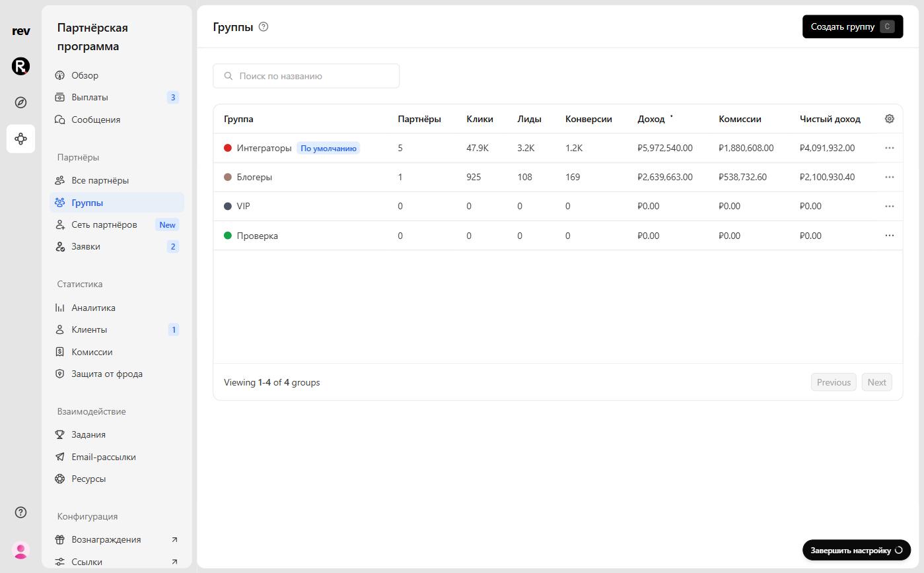Open row actions menu for Блогеры

click(890, 177)
